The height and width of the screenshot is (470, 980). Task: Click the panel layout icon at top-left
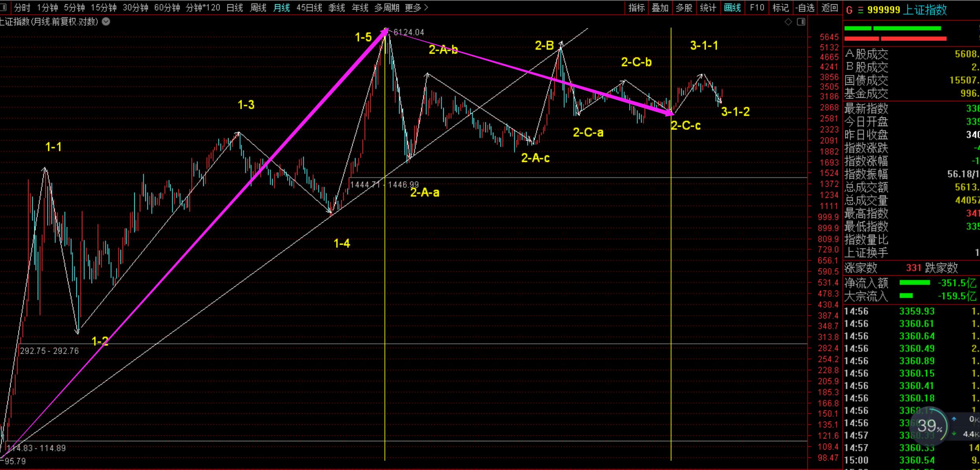3,7
